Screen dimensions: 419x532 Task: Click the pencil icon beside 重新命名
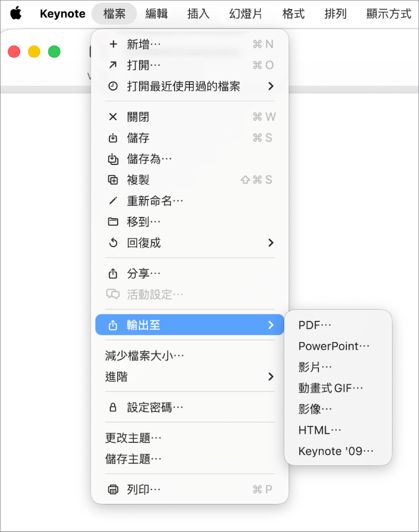pyautogui.click(x=112, y=201)
